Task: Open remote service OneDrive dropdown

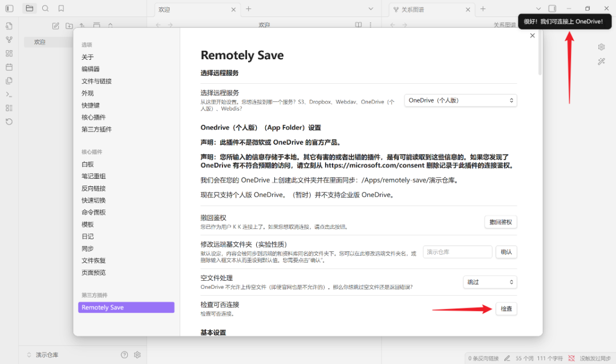Action: click(460, 100)
